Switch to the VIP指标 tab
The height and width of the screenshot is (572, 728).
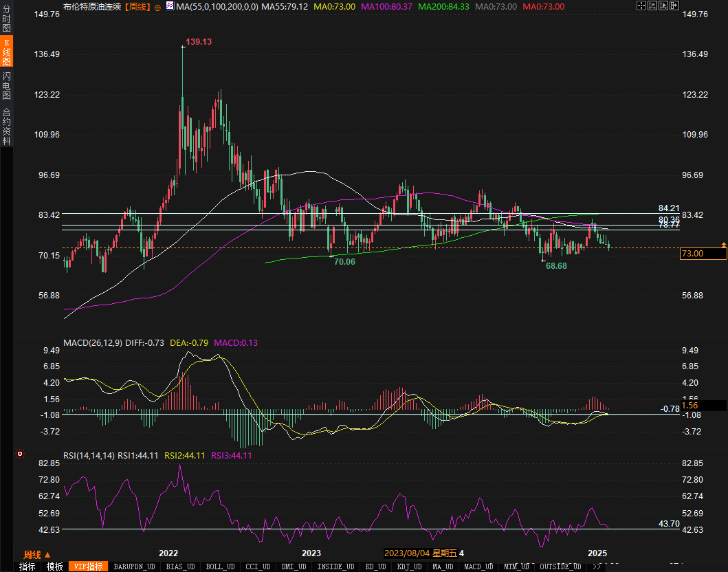(89, 566)
